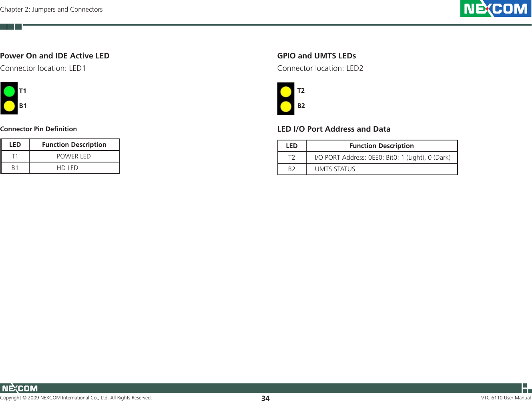This screenshot has width=532, height=401.
Task: Click the 'T1' cell in LED1 table
Action: click(x=15, y=156)
